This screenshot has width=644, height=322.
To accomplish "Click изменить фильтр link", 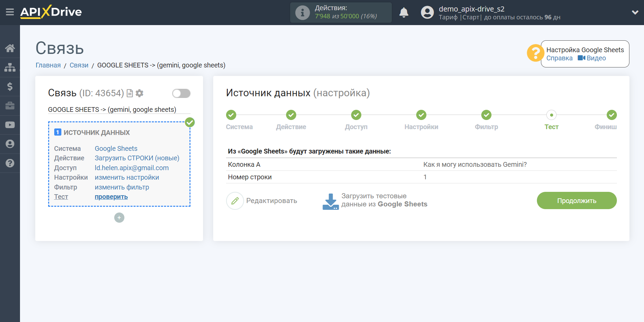I will coord(122,187).
